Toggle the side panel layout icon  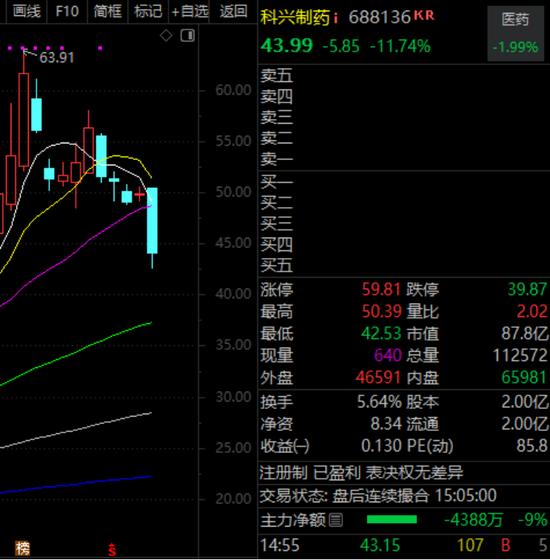(188, 35)
